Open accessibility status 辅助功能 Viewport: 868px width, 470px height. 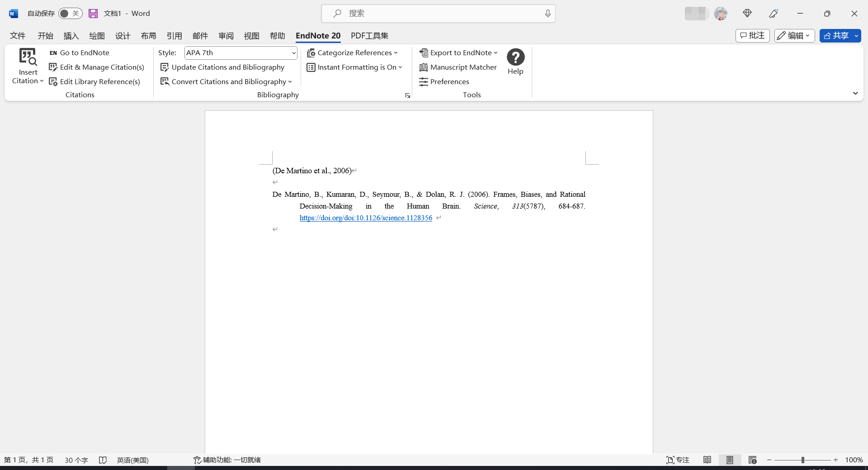227,460
